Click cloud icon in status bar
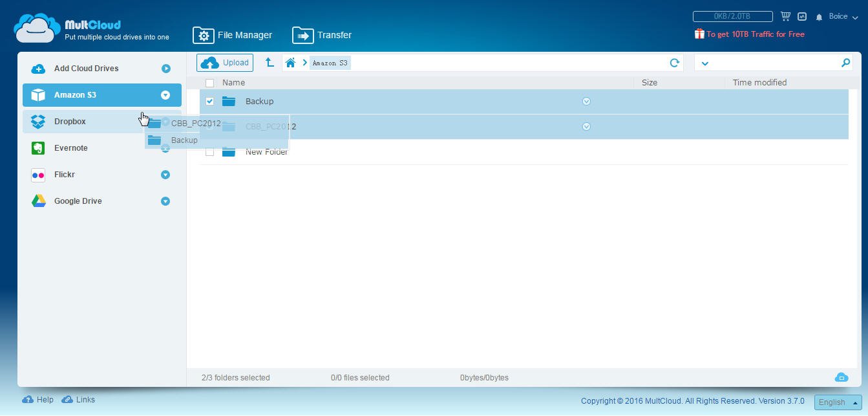Viewport: 868px width, 416px height. click(842, 377)
